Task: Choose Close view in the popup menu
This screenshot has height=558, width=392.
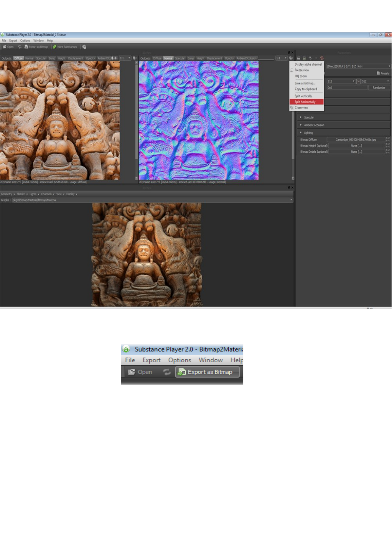Action: (306, 108)
